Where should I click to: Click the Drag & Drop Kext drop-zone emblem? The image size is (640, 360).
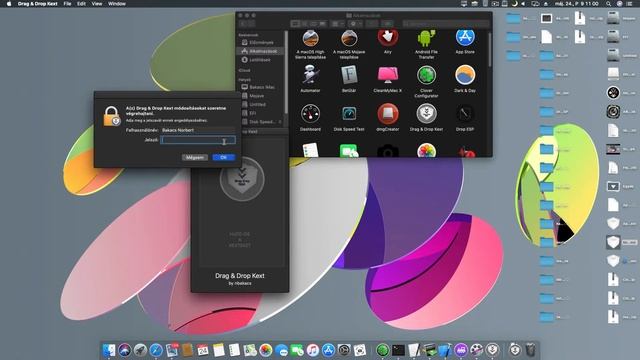(x=242, y=179)
